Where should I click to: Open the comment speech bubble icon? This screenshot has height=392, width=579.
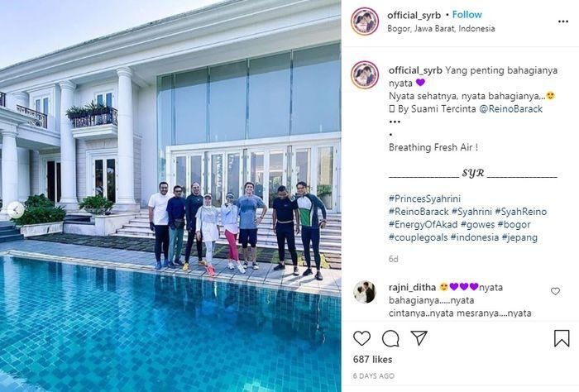tap(390, 338)
